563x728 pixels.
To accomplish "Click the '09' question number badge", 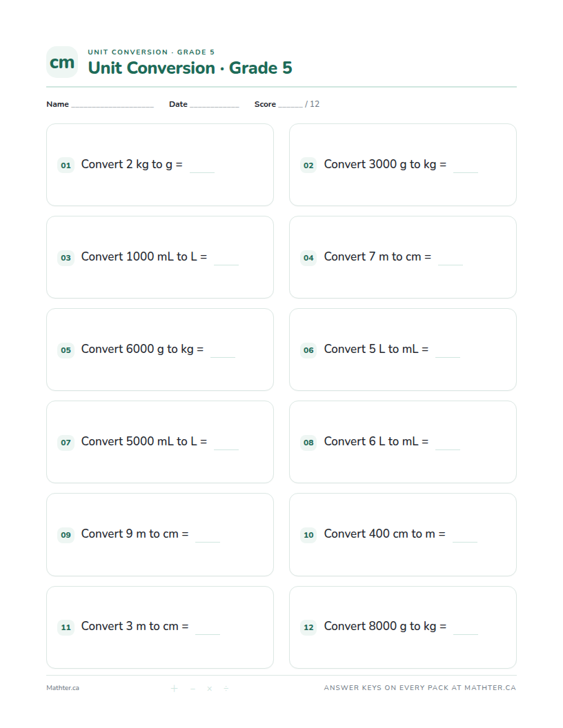I will pyautogui.click(x=66, y=534).
